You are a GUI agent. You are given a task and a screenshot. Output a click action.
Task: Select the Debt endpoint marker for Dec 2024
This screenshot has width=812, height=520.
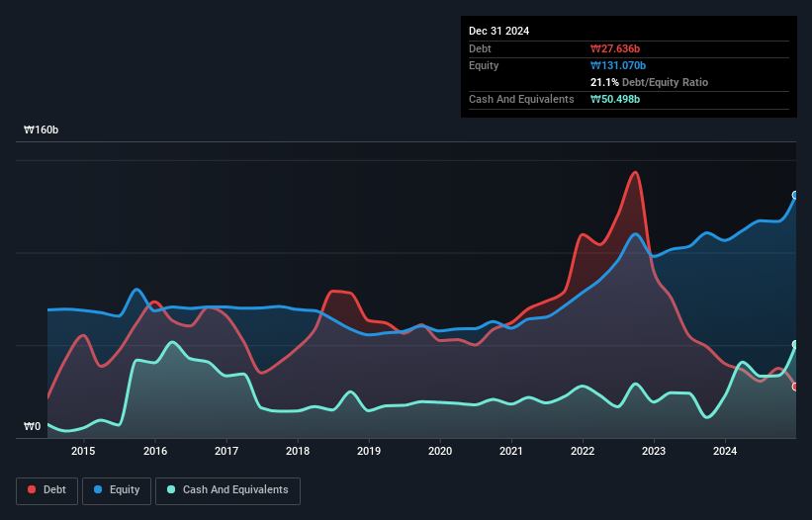point(795,387)
